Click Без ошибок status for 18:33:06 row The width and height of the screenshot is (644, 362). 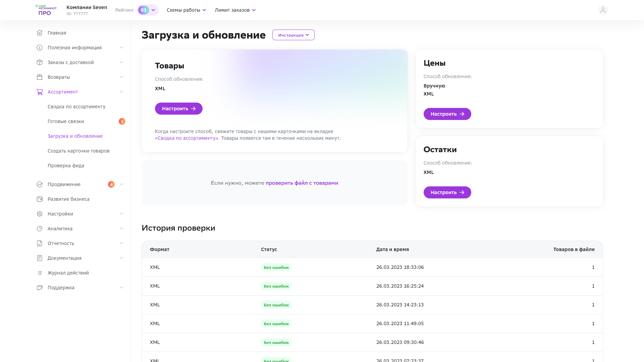tap(276, 267)
